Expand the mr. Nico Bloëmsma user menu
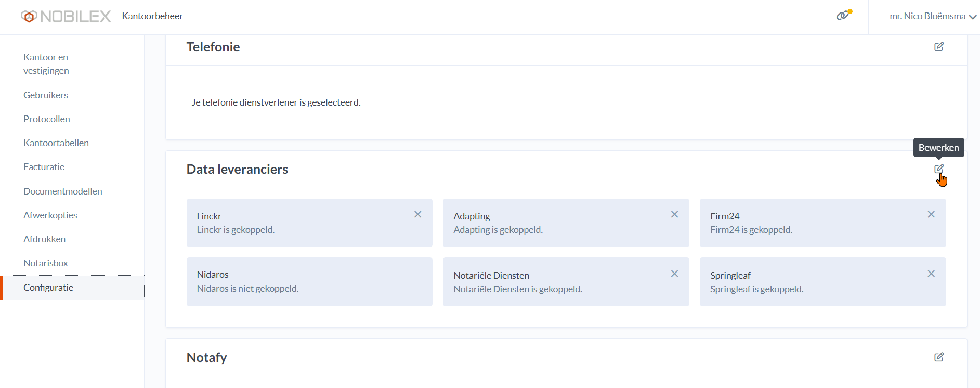The width and height of the screenshot is (980, 388). click(933, 17)
